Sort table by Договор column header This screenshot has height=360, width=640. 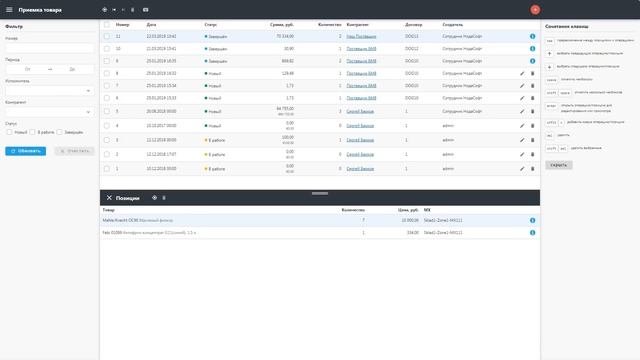[x=413, y=24]
